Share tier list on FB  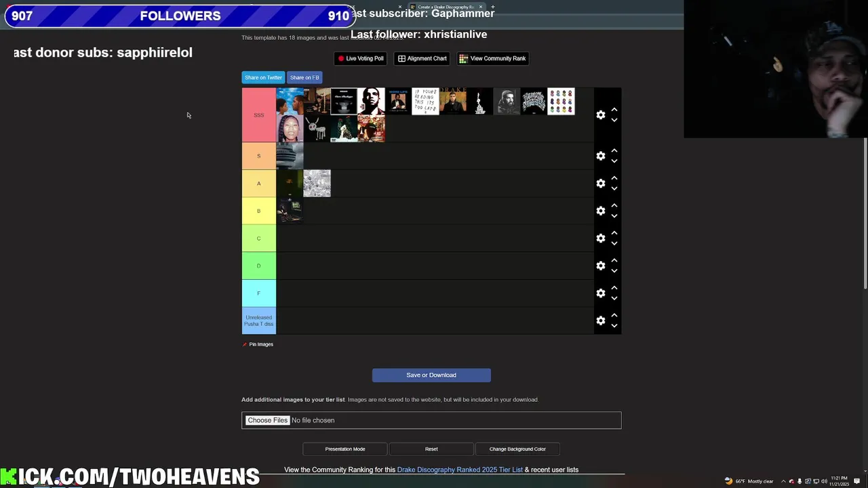(x=304, y=77)
